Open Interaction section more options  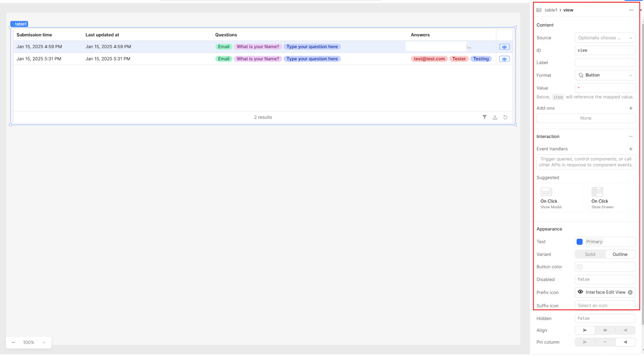(631, 136)
